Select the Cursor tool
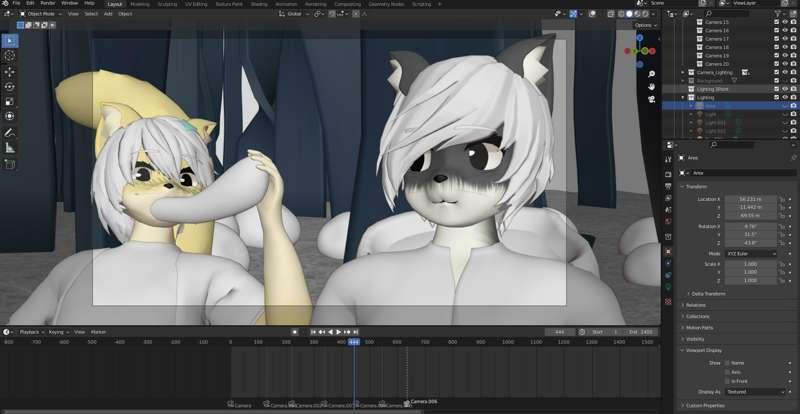 coord(10,56)
